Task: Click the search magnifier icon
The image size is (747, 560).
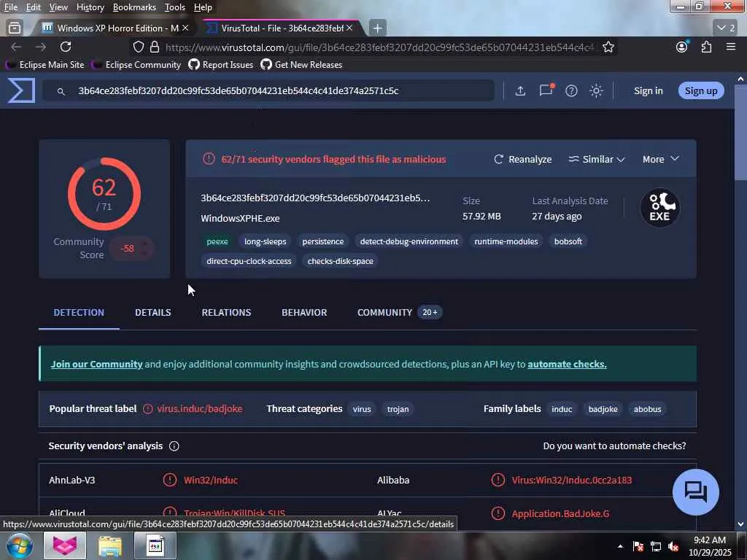Action: [61, 91]
